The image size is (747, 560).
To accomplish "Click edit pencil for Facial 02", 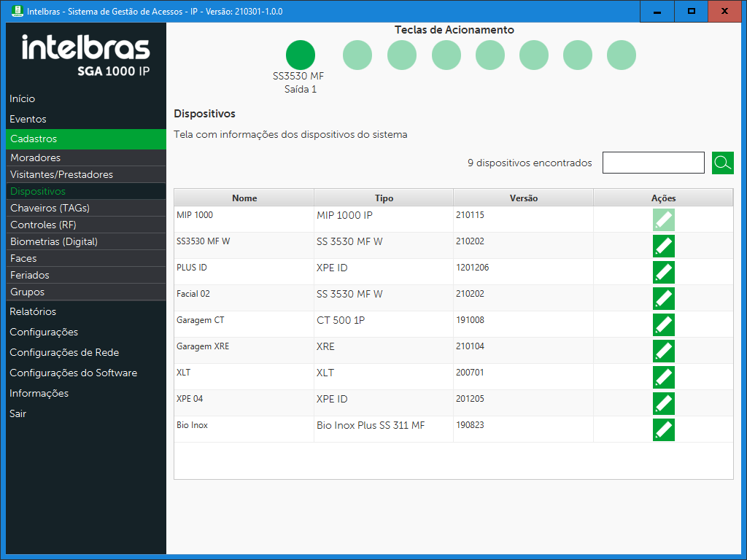I will [x=663, y=299].
